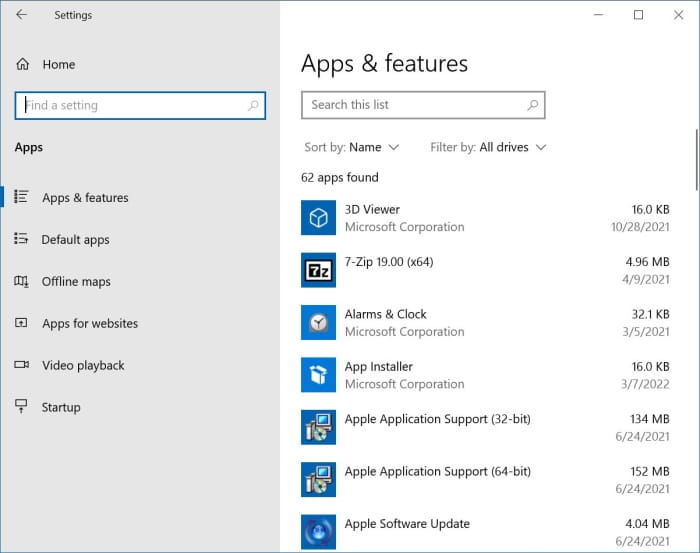Click the Video playback camera icon
Image resolution: width=700 pixels, height=553 pixels.
[21, 365]
